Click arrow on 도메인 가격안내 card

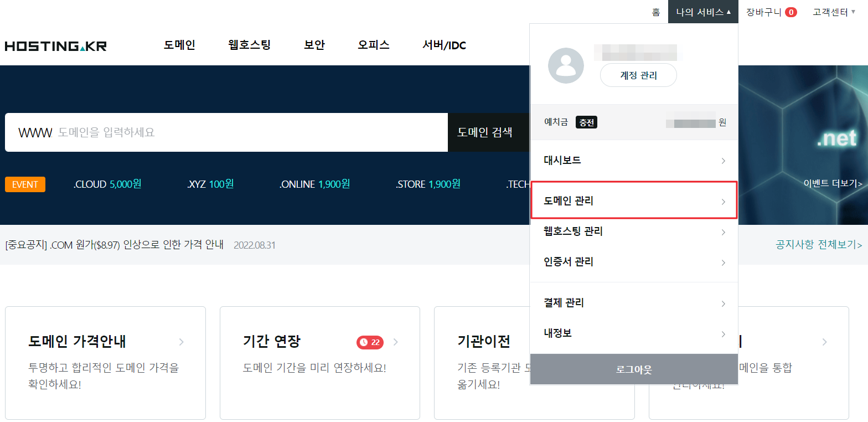point(181,342)
